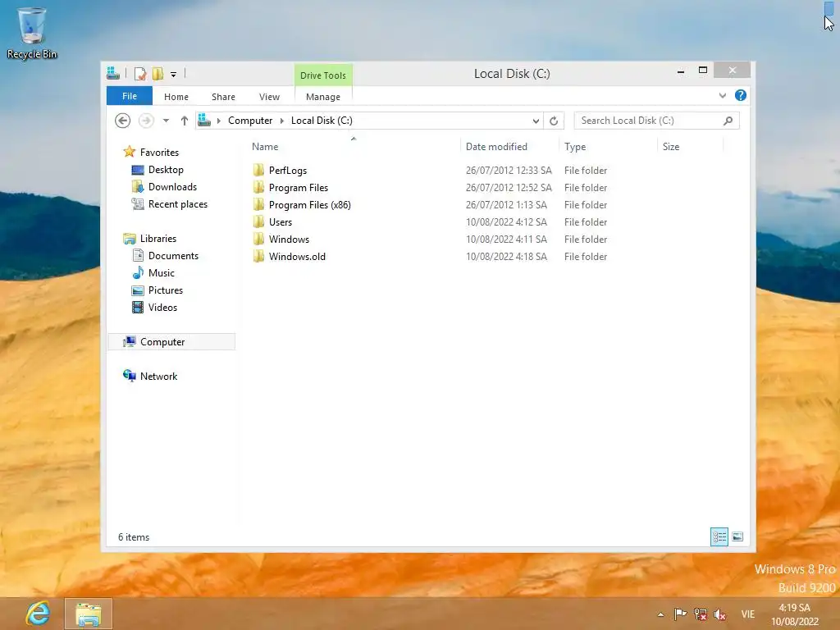Click the Local Disk (C:) breadcrumb

(x=322, y=121)
